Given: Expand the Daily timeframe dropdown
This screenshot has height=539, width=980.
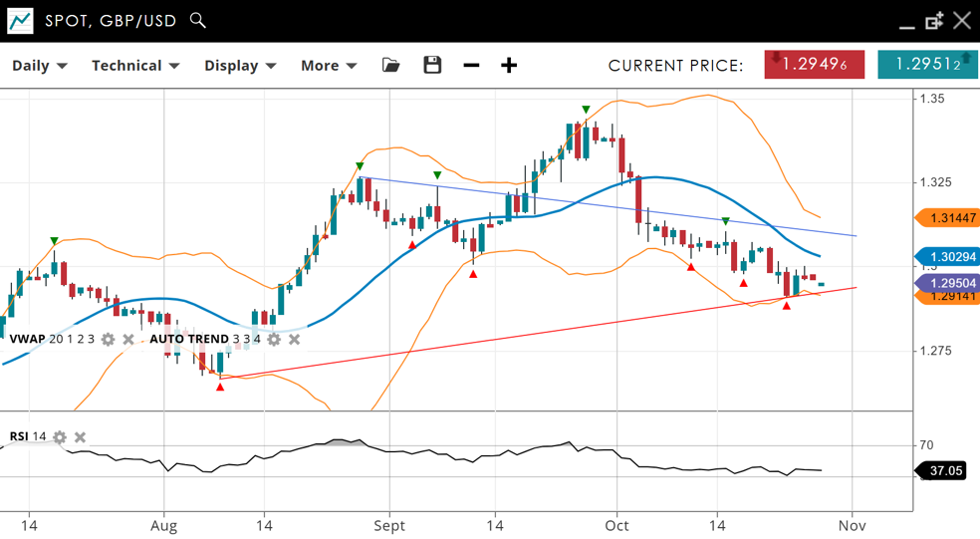Looking at the screenshot, I should tap(40, 66).
